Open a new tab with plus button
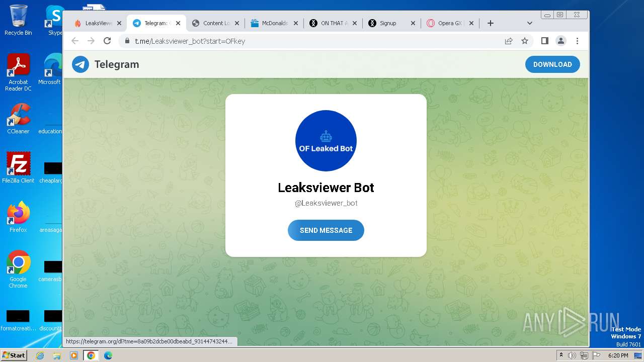The height and width of the screenshot is (362, 644). (491, 23)
